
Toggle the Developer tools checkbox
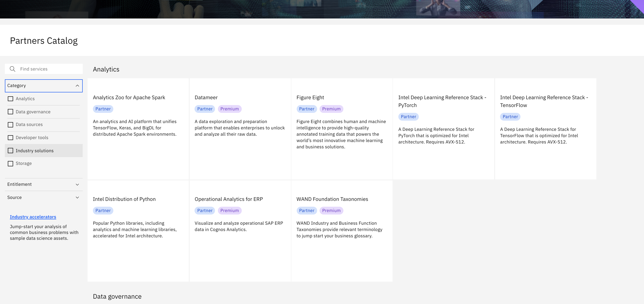coord(10,137)
